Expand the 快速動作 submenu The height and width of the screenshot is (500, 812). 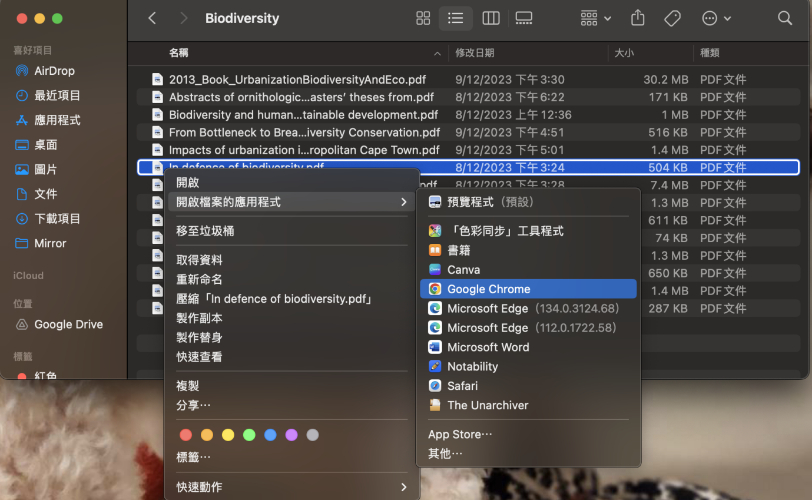coord(292,487)
